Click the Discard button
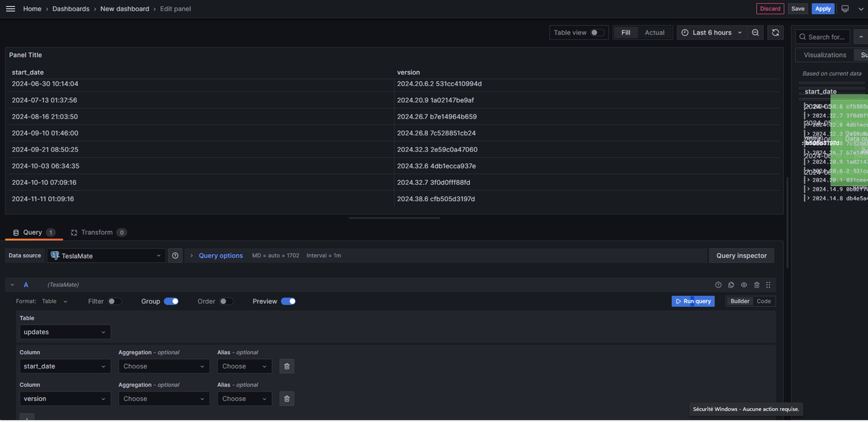868x422 pixels. [x=770, y=9]
